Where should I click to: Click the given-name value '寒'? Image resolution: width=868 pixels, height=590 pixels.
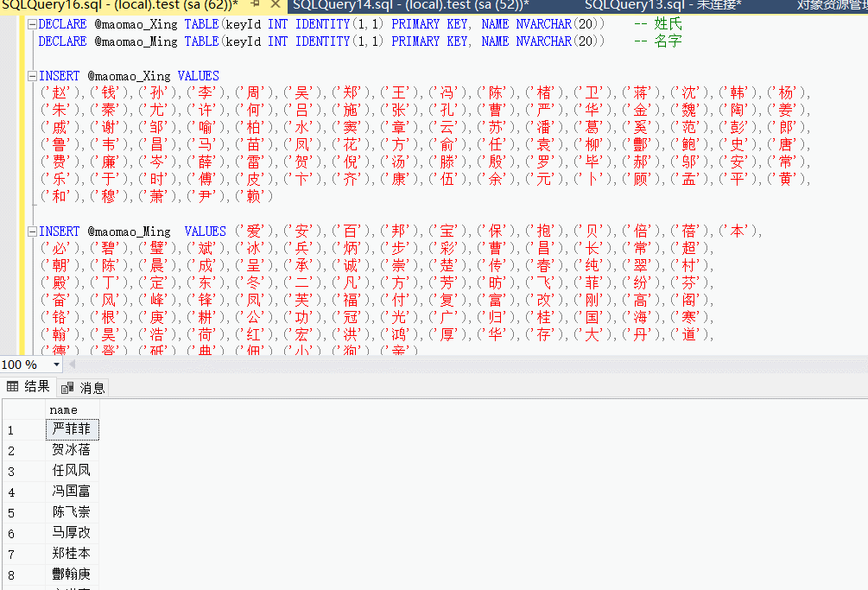(689, 318)
